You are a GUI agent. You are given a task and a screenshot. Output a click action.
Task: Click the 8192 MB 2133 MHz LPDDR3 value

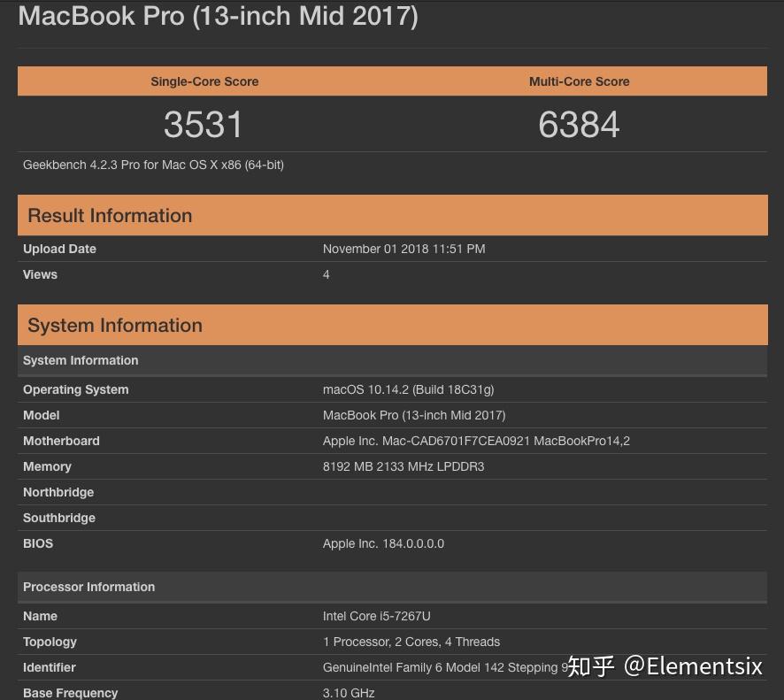coord(404,466)
